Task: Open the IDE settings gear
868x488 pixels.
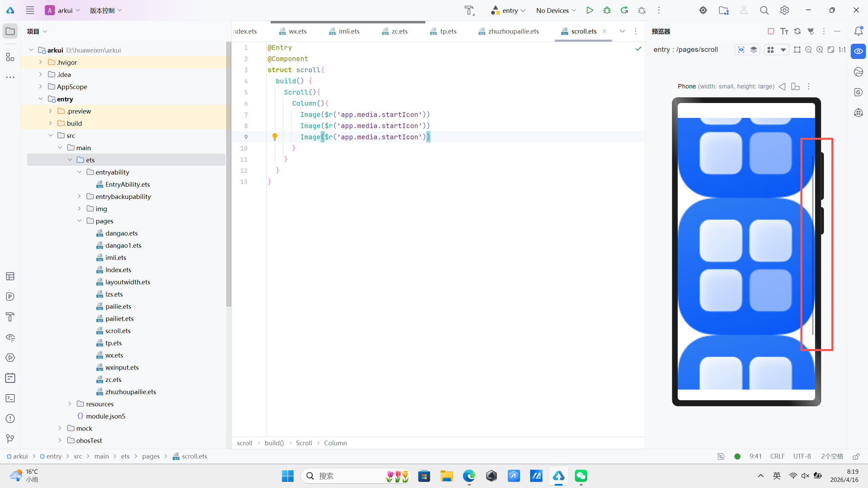Action: [x=784, y=10]
